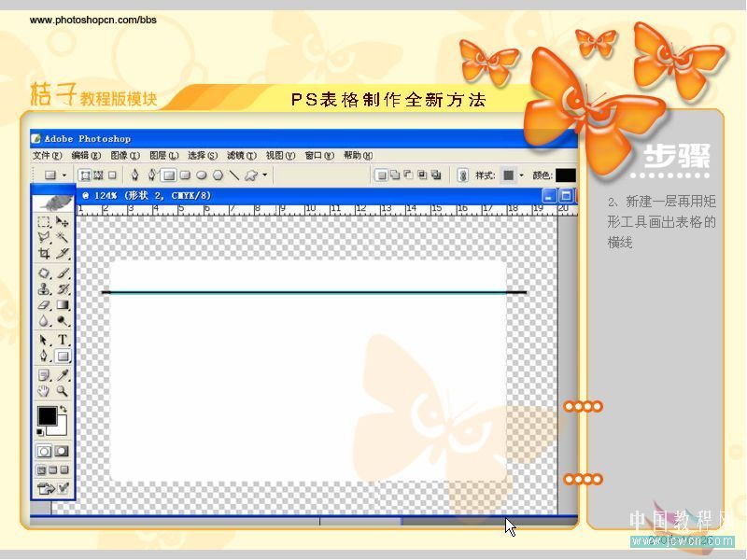Select the Notes tool
The width and height of the screenshot is (747, 560).
pos(44,375)
